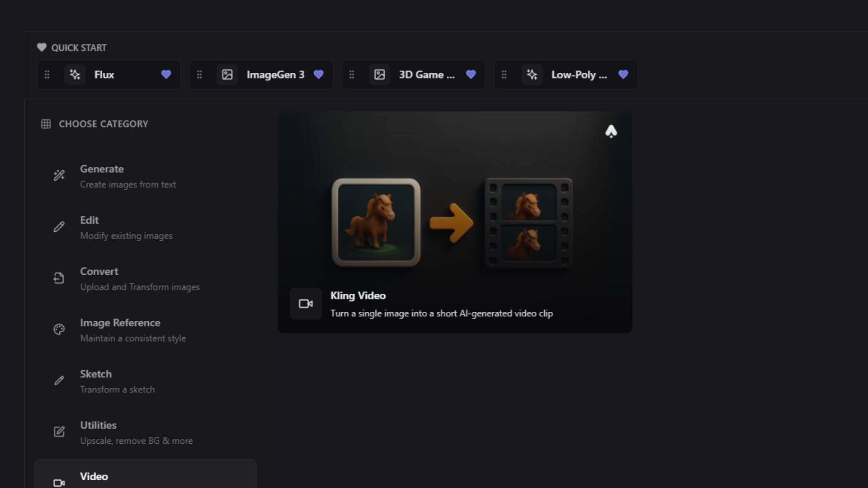Screen dimensions: 868x488
Task: Select the Generate category
Action: coord(145,176)
